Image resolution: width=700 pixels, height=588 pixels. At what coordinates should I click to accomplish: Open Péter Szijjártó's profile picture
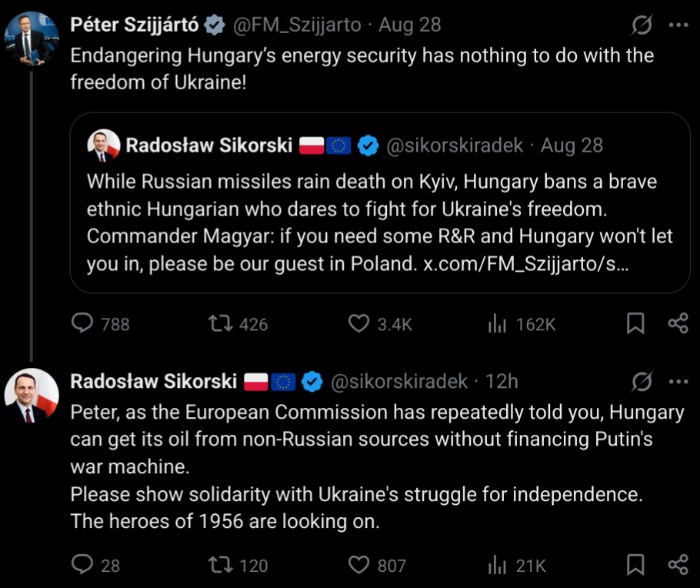click(x=32, y=39)
